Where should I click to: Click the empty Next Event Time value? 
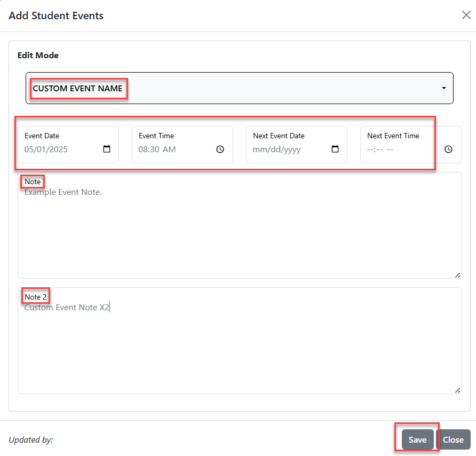380,149
